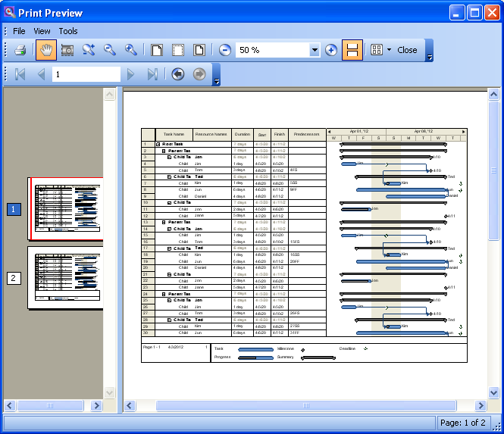This screenshot has width=504, height=434.
Task: Open the 50 % zoom dropdown
Action: [x=315, y=50]
